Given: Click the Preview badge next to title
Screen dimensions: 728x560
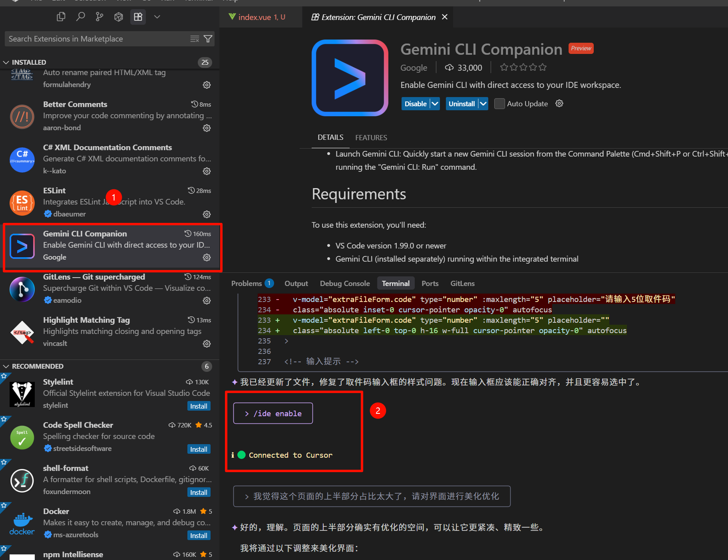Looking at the screenshot, I should point(581,48).
